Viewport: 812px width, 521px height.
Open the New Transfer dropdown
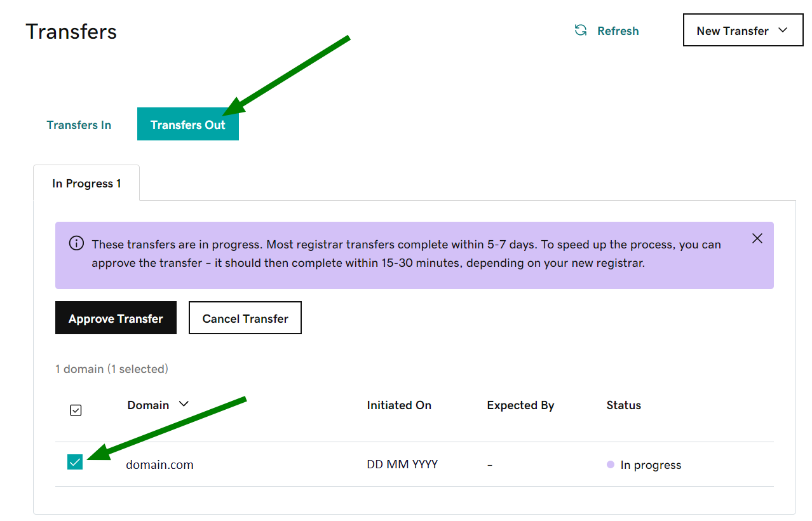[743, 30]
